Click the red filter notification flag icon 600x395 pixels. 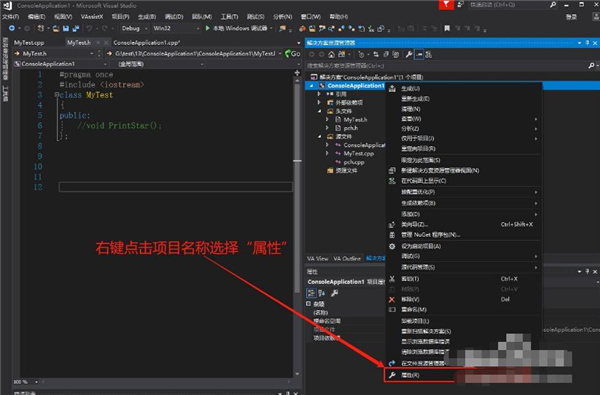446,5
